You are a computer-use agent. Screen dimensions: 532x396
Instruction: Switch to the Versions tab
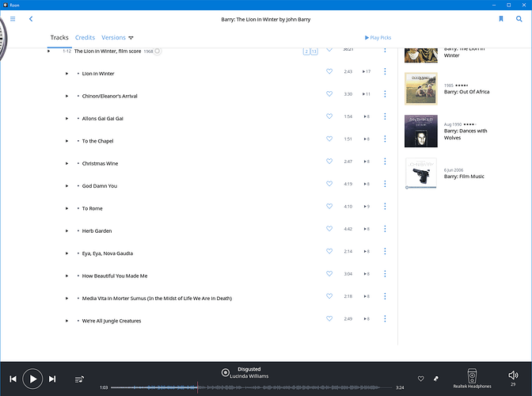[x=113, y=38]
